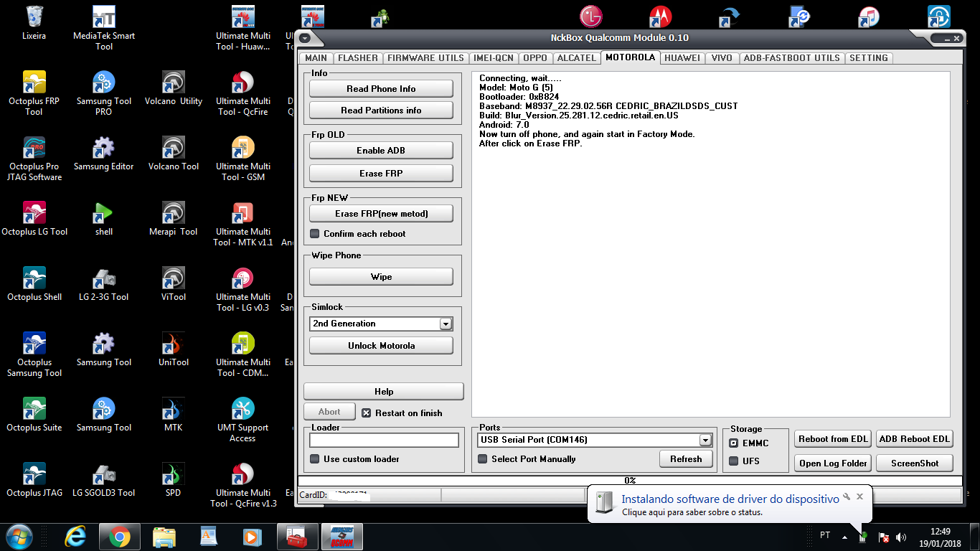
Task: Uncheck Restart on finish checkbox
Action: (366, 413)
